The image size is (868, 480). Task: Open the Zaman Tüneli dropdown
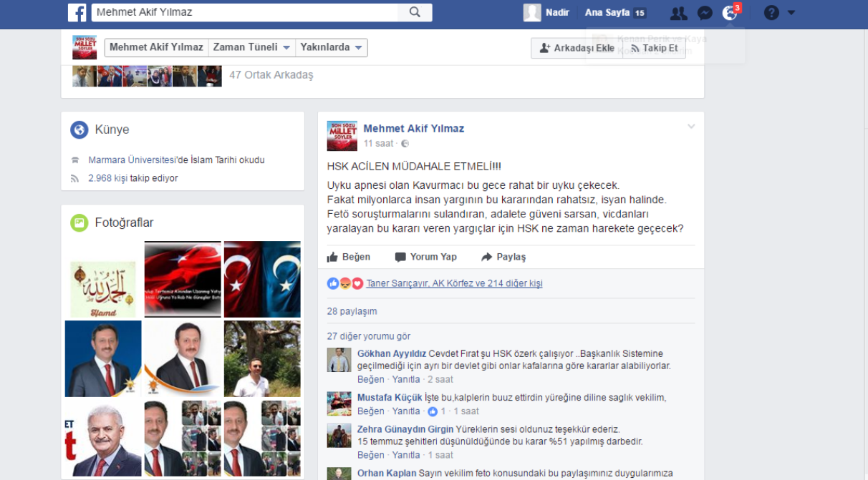point(251,47)
